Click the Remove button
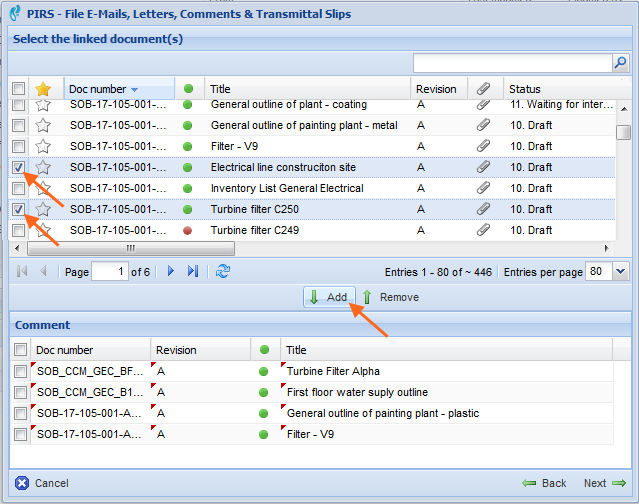This screenshot has width=639, height=504. [390, 297]
